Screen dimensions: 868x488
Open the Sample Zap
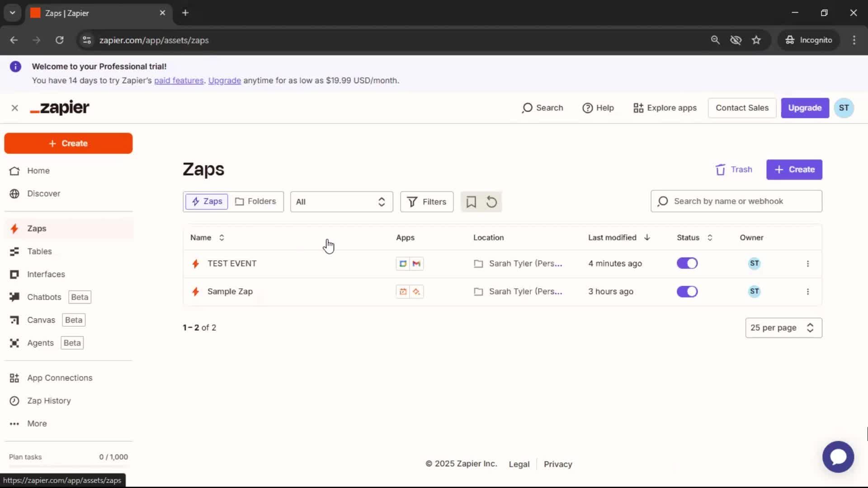point(230,291)
